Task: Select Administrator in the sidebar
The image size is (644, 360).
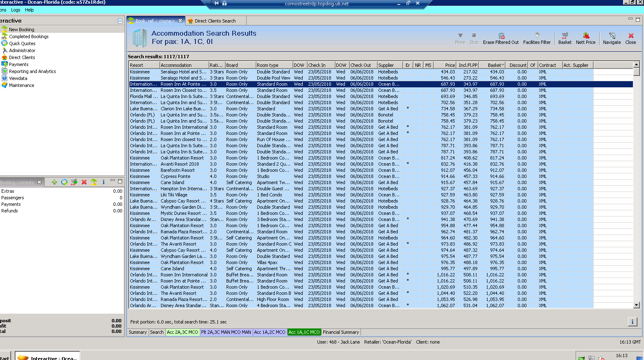Action: click(x=22, y=50)
